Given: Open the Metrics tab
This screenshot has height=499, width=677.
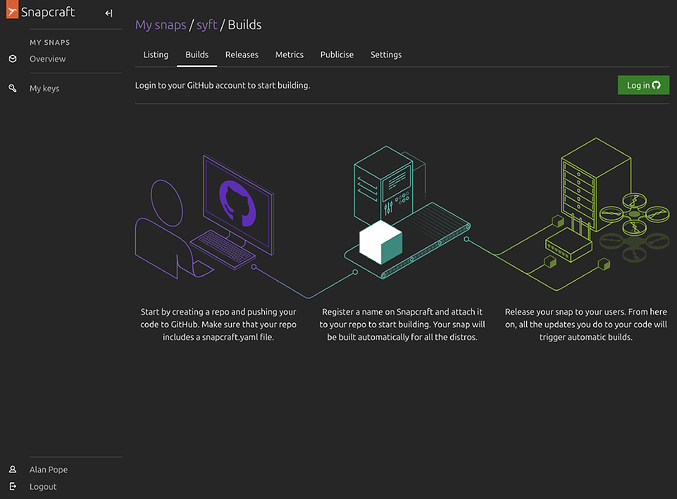Looking at the screenshot, I should [x=289, y=55].
